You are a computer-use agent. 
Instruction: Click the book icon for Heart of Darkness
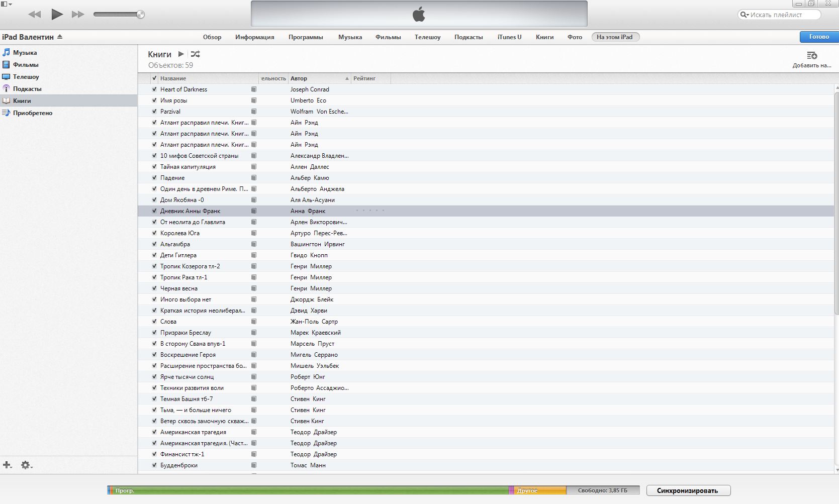[x=254, y=89]
